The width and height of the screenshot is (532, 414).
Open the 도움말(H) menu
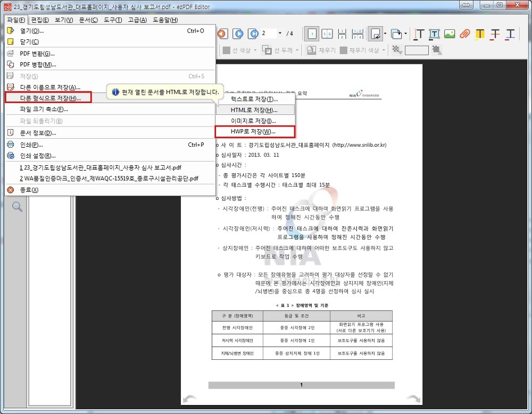tap(165, 20)
